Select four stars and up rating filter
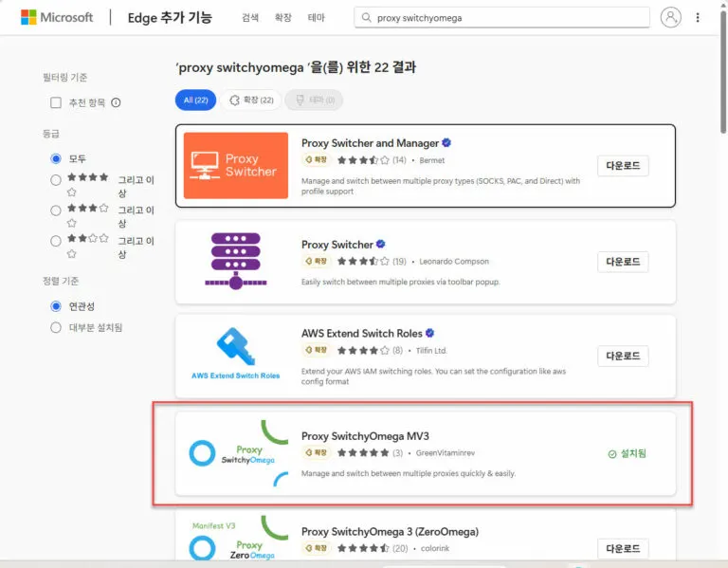Image resolution: width=728 pixels, height=568 pixels. (x=56, y=180)
